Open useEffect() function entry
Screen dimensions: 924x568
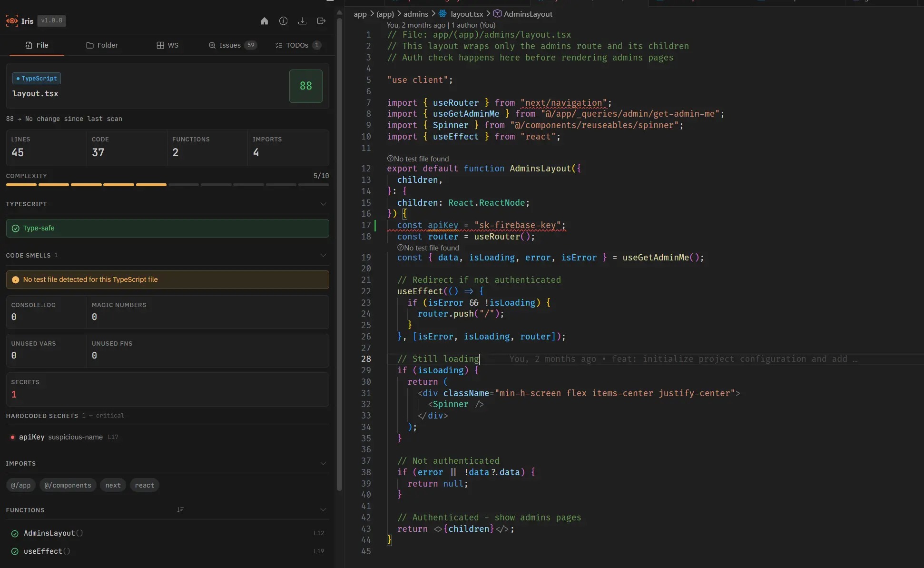click(x=167, y=551)
